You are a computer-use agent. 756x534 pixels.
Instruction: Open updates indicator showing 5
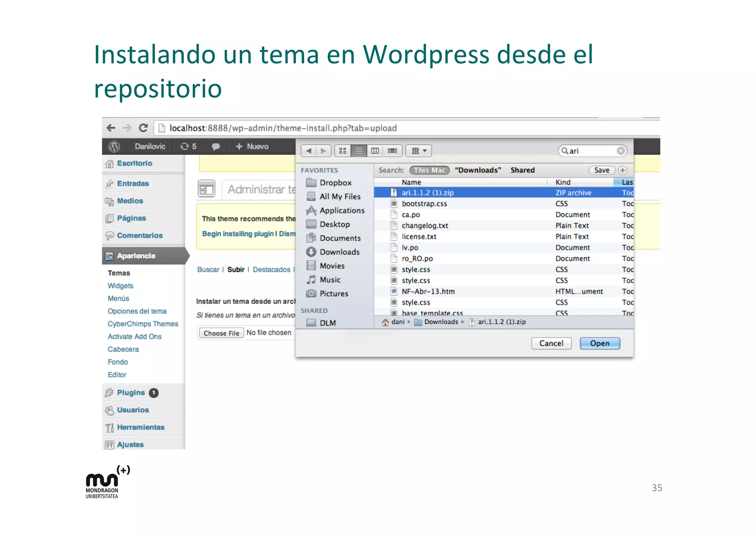188,147
